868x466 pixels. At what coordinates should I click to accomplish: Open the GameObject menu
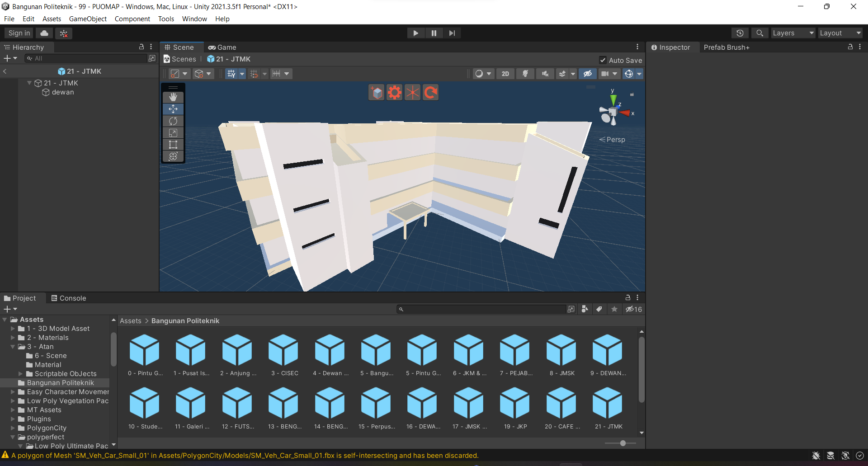pyautogui.click(x=88, y=19)
